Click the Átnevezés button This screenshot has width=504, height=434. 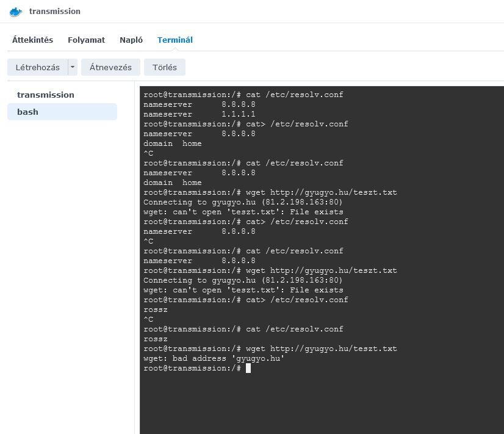[x=110, y=67]
